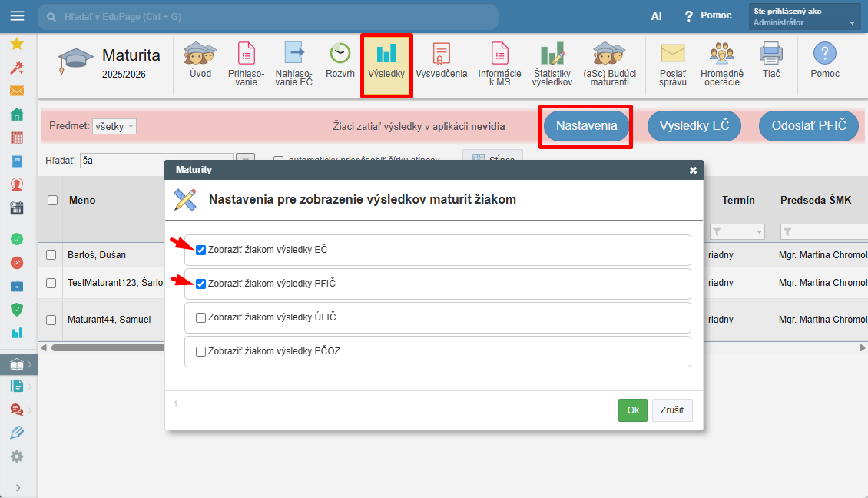Open the blue briefcase sidebar icon
Screen dimensions: 868x498
(x=17, y=286)
